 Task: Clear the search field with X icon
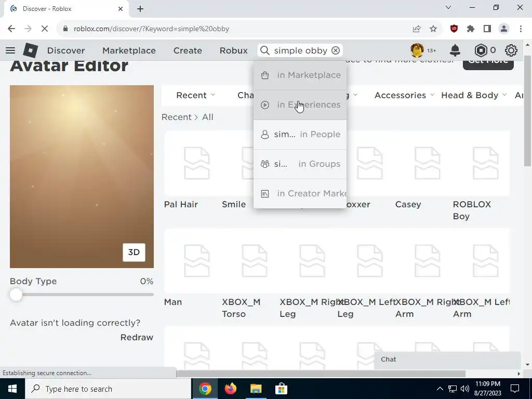tap(336, 50)
